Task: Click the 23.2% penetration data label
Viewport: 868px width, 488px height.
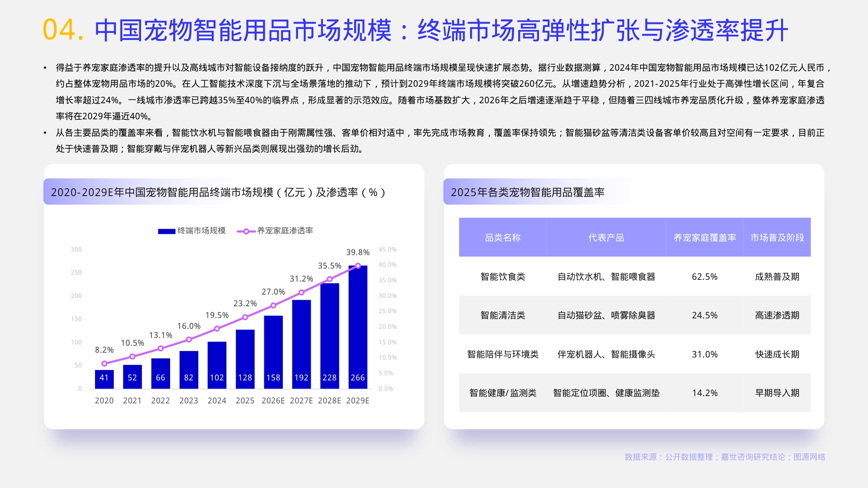Action: coord(245,304)
